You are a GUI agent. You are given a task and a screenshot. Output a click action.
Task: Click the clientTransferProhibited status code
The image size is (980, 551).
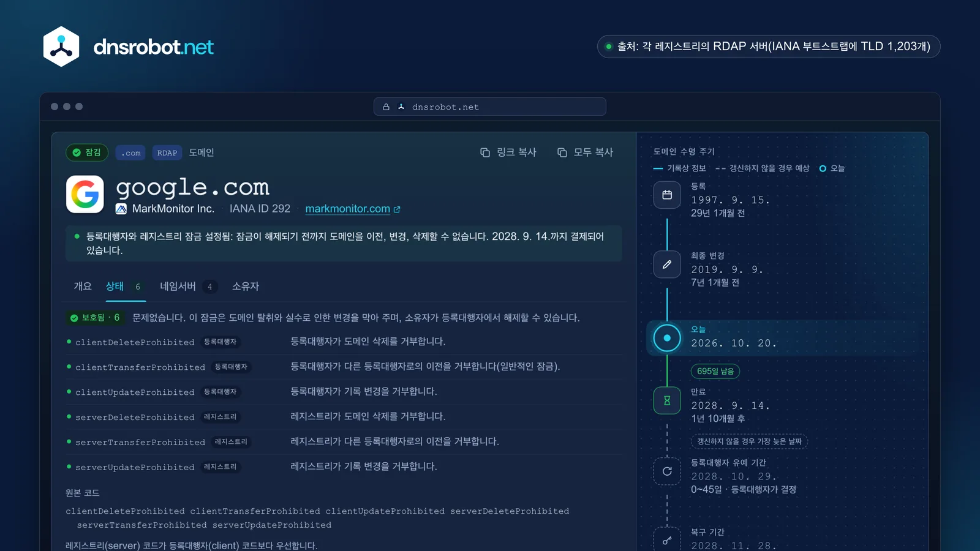(x=140, y=367)
